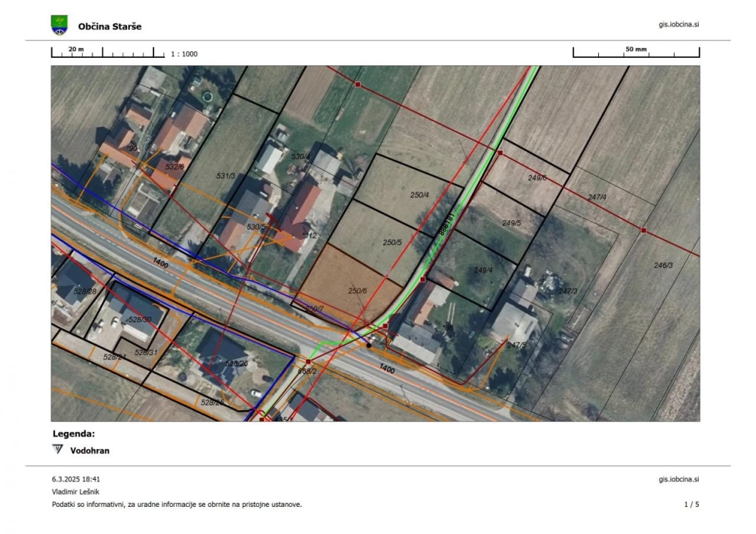Click parcel label 531/3
The height and width of the screenshot is (534, 756).
pyautogui.click(x=225, y=176)
